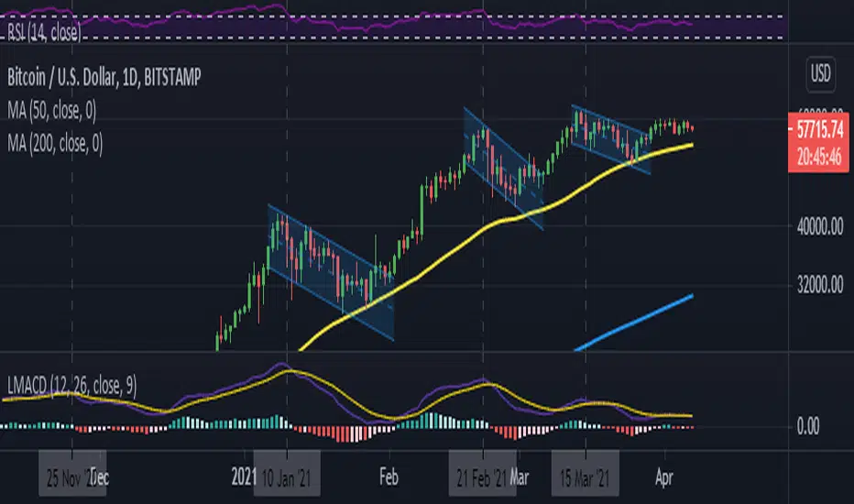854x504 pixels.
Task: Click the 0.00 label on LMACD scale
Action: click(x=814, y=426)
